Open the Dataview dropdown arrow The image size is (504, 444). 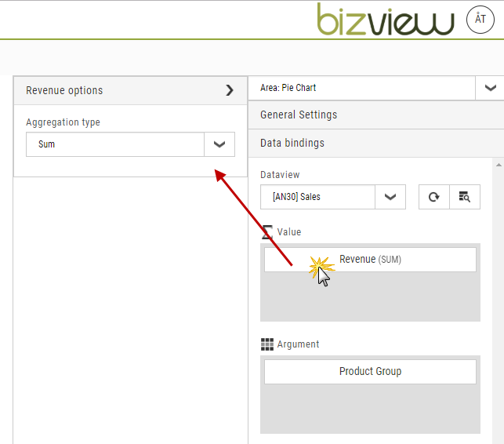(390, 197)
